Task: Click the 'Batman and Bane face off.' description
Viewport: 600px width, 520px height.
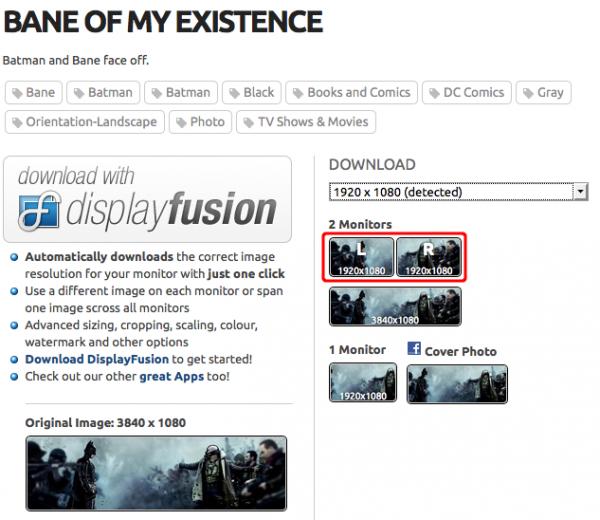Action: [76, 60]
